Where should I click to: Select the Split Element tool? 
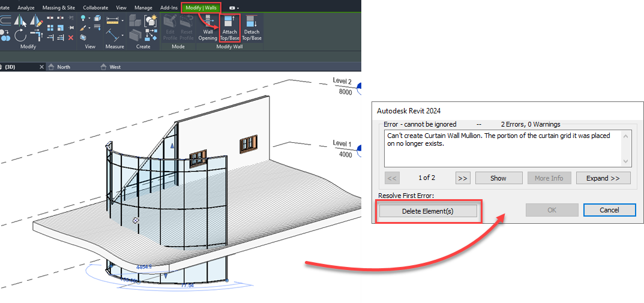pyautogui.click(x=50, y=17)
